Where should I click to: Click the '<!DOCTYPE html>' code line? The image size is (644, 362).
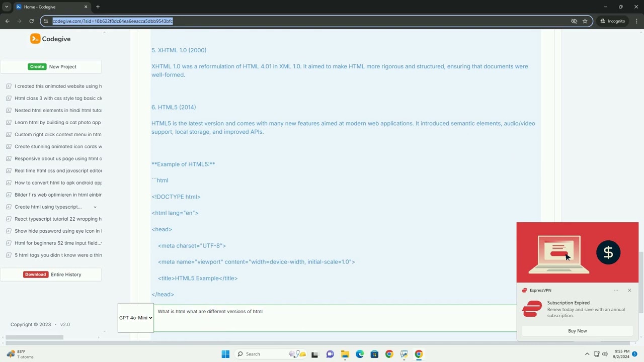coord(176,197)
